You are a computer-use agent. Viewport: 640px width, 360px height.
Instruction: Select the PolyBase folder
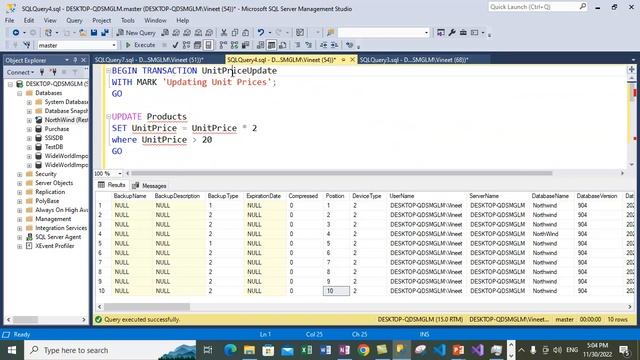coord(47,201)
